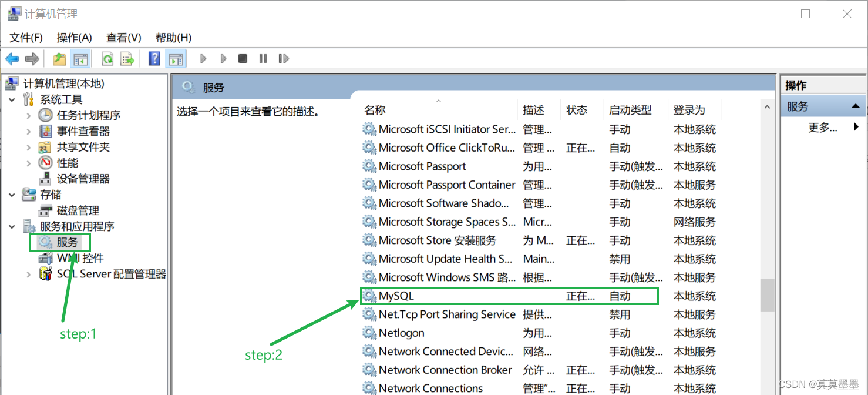The image size is (868, 395).
Task: Open the 操作(A) menu
Action: tap(75, 38)
